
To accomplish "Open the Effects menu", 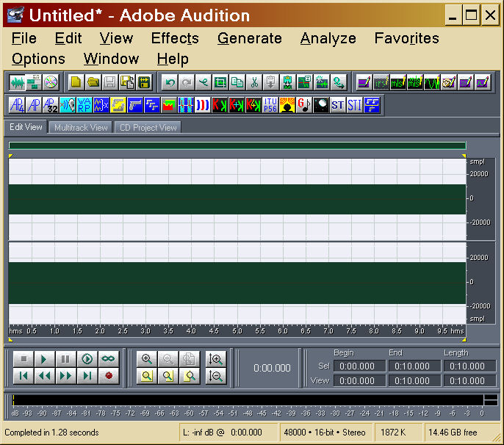I will [175, 39].
